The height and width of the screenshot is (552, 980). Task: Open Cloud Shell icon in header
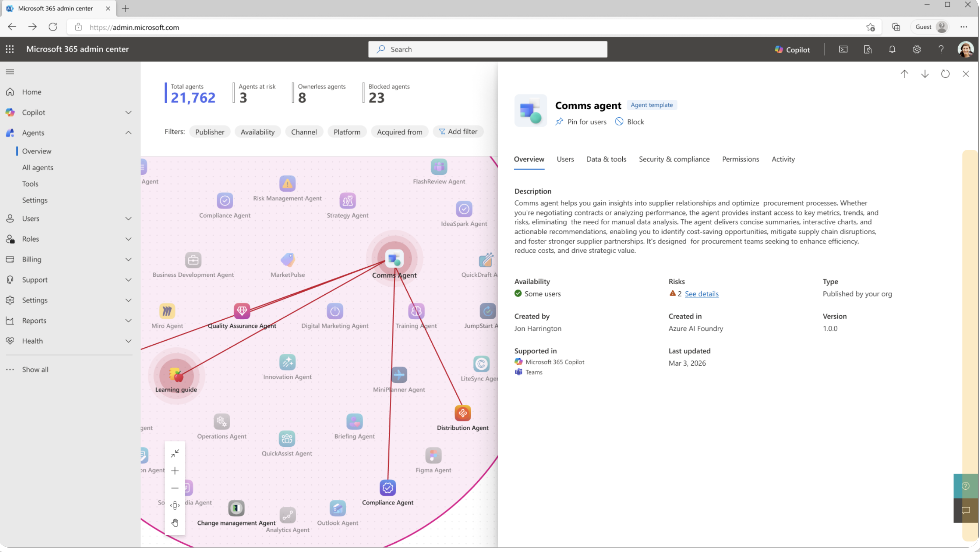tap(843, 49)
